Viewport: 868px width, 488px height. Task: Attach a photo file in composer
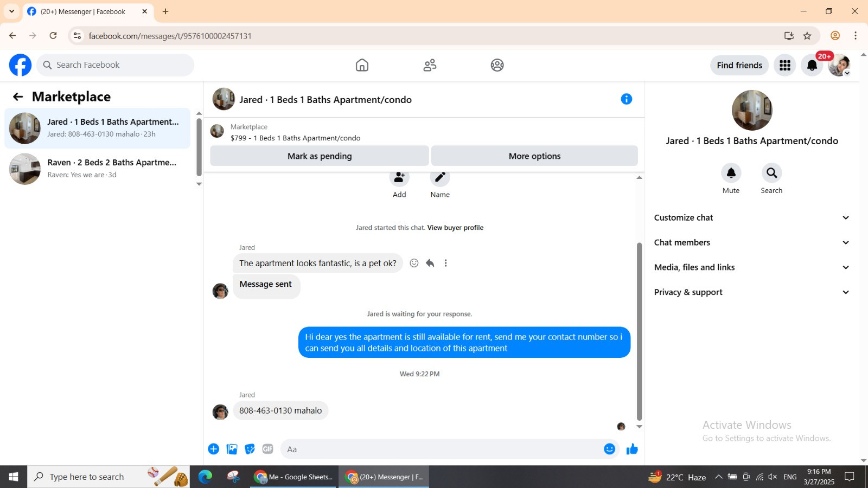click(232, 449)
